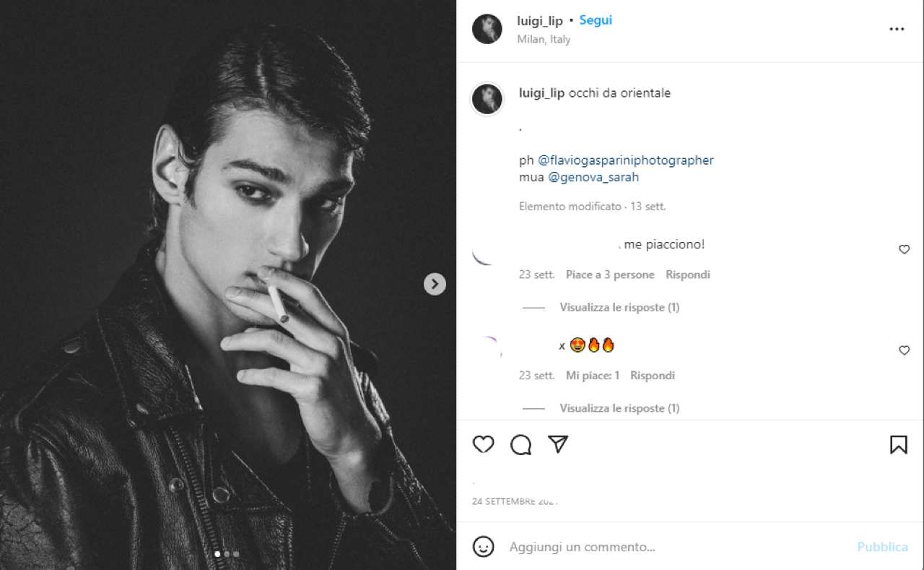Open the three-dot more options menu
The width and height of the screenshot is (924, 570).
pyautogui.click(x=897, y=30)
